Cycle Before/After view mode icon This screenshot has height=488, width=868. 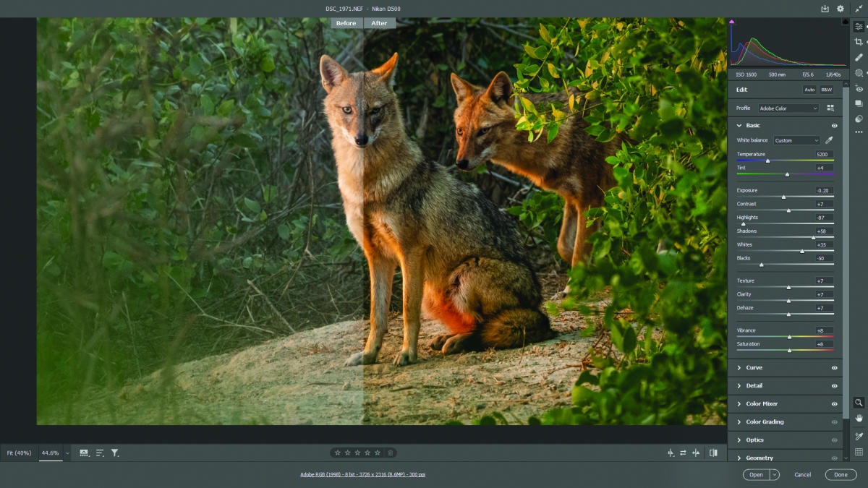pos(713,453)
